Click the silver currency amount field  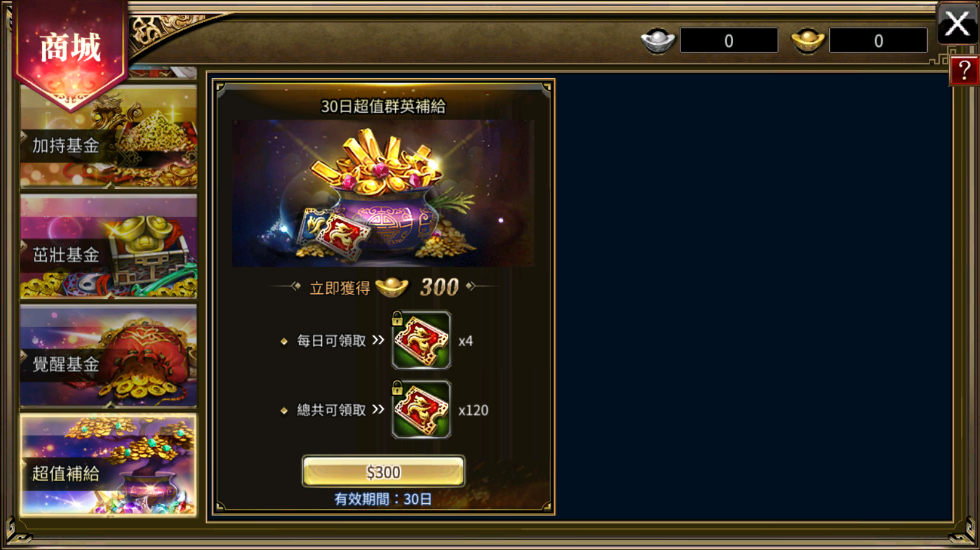pyautogui.click(x=729, y=41)
